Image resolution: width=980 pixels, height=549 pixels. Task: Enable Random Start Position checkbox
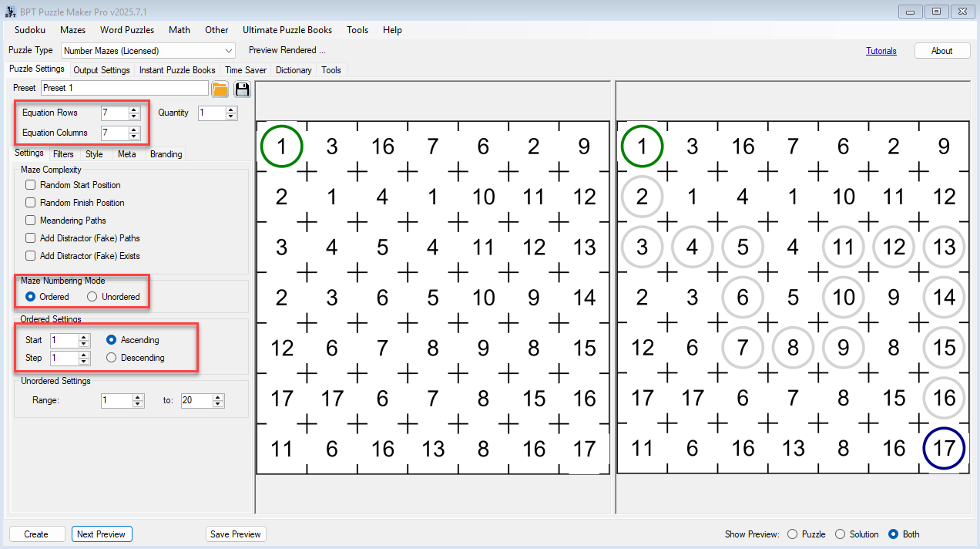31,185
